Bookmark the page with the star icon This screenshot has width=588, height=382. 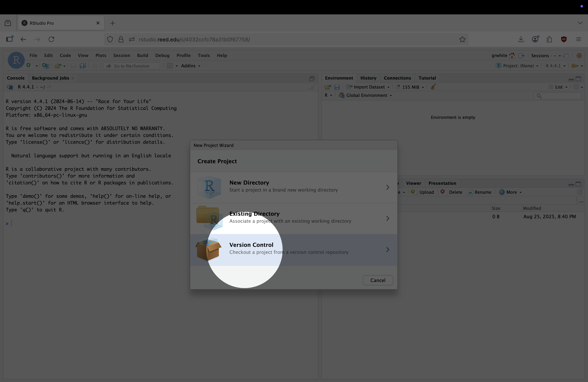coord(462,39)
